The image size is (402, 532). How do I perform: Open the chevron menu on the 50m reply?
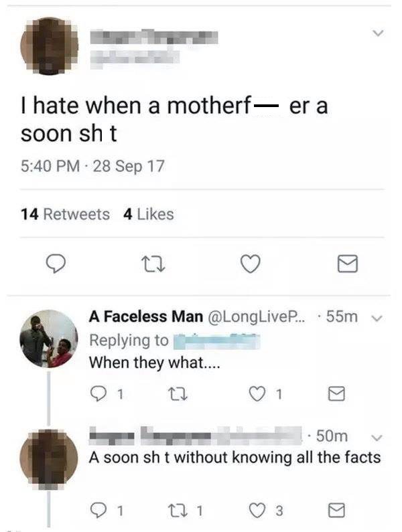(378, 438)
